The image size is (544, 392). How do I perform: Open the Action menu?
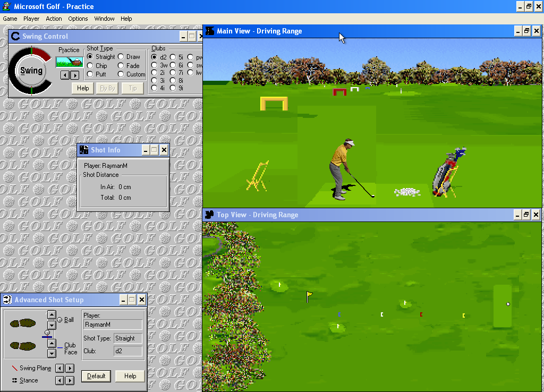click(54, 19)
